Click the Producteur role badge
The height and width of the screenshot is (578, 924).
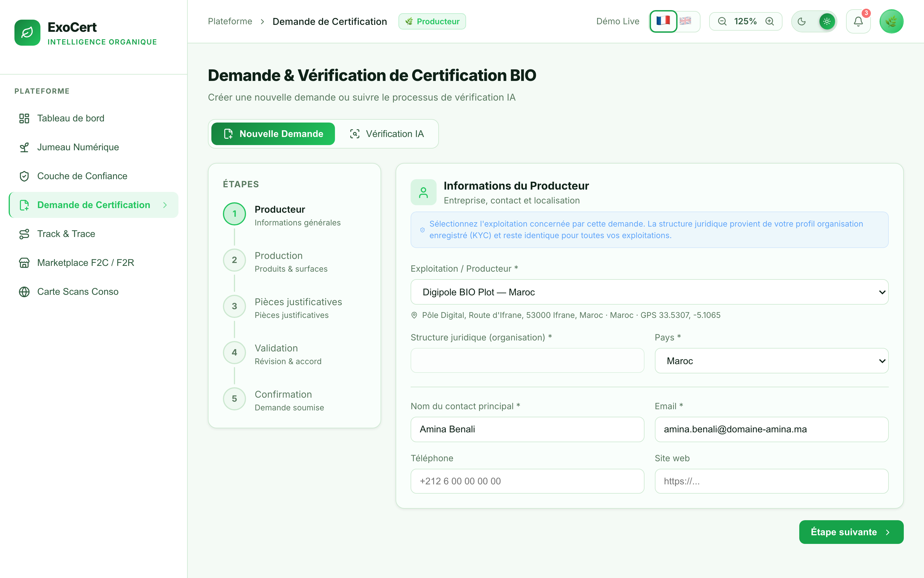(432, 21)
